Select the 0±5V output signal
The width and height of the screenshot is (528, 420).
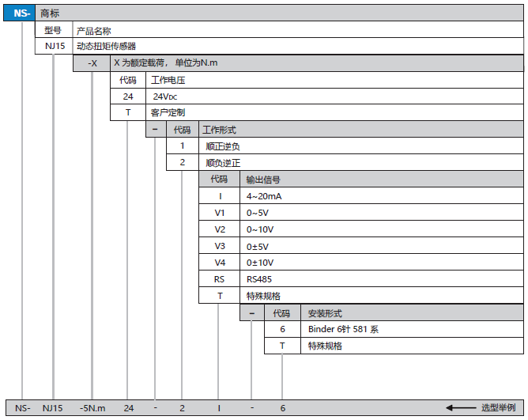point(258,246)
